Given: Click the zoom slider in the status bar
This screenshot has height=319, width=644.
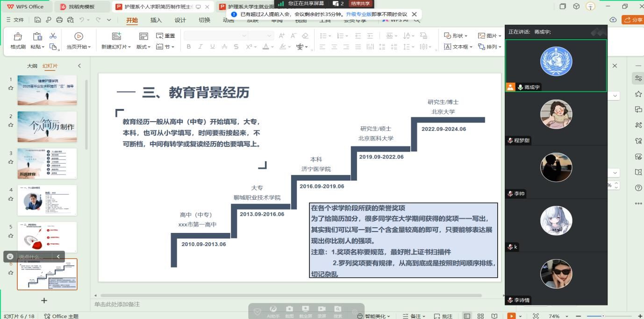Looking at the screenshot, I should 603,316.
